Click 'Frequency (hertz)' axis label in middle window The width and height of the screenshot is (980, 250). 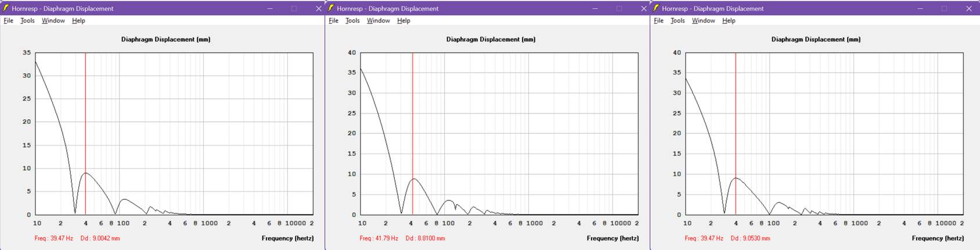tap(613, 238)
